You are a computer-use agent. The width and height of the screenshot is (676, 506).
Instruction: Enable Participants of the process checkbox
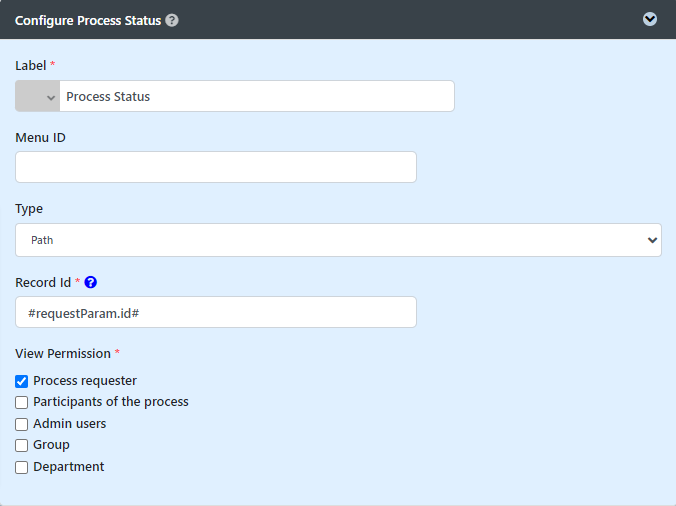pyautogui.click(x=22, y=402)
